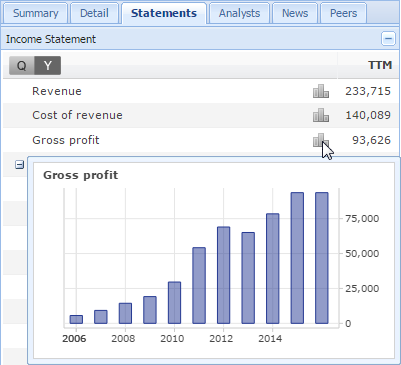Click the TTM column header
401x365 pixels.
(x=380, y=65)
